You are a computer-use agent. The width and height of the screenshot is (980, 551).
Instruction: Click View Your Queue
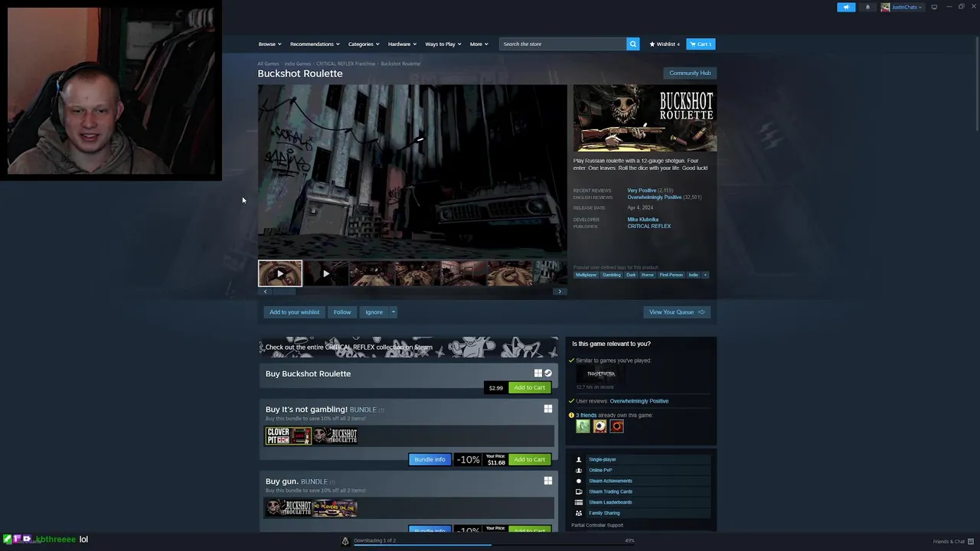tap(677, 311)
